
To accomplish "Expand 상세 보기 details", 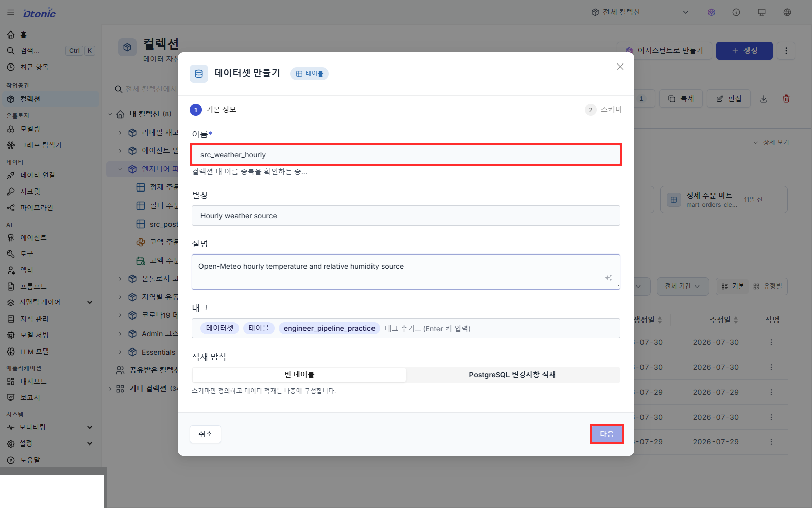I will pos(771,143).
